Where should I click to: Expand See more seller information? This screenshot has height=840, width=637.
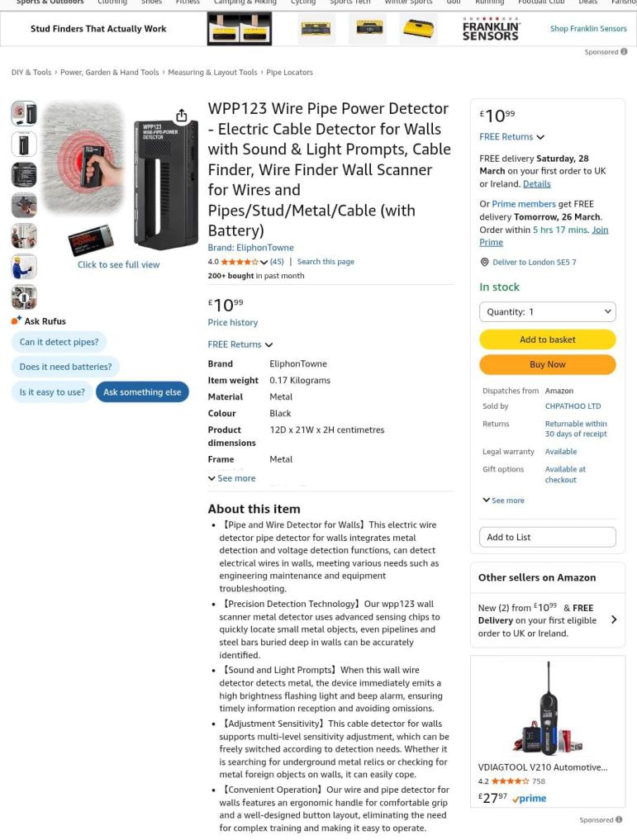pos(504,501)
